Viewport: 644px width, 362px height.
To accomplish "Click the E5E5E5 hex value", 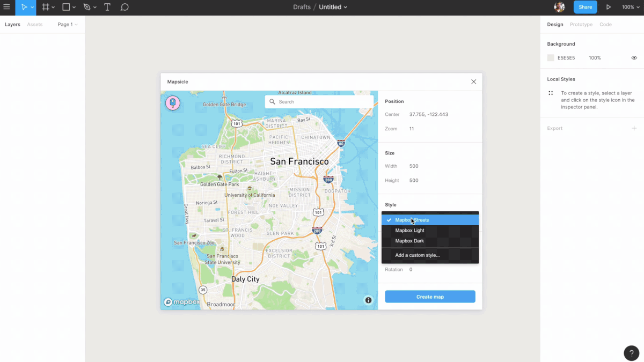I will pos(566,58).
